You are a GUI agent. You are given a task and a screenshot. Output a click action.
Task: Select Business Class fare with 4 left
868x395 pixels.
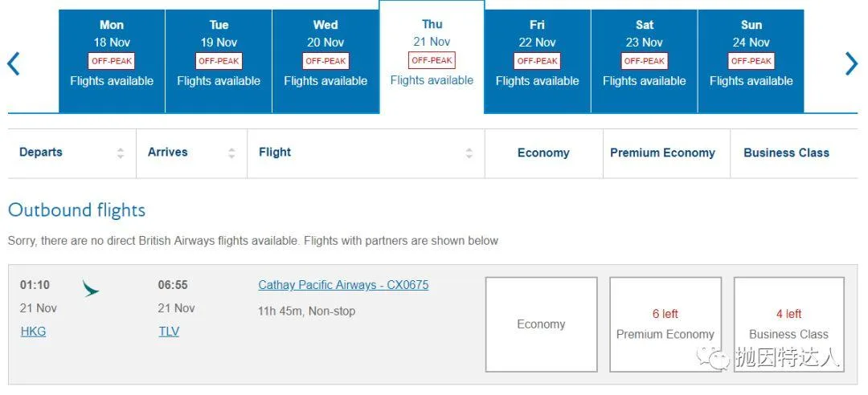pyautogui.click(x=788, y=324)
